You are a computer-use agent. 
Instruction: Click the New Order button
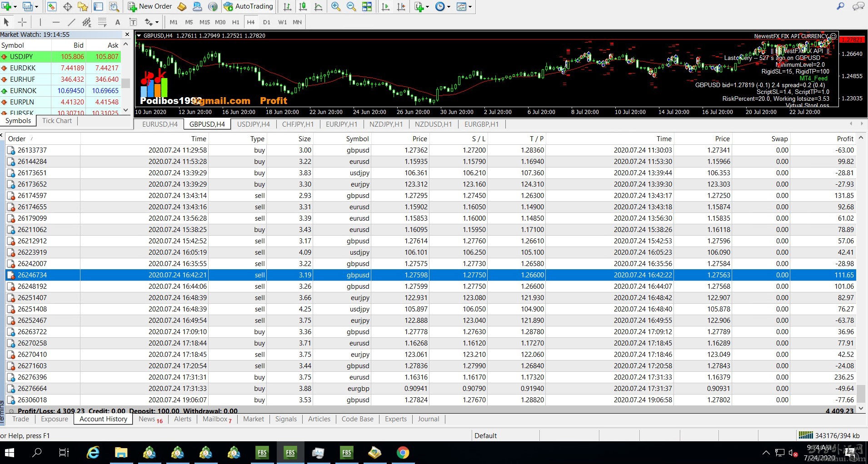(x=150, y=7)
